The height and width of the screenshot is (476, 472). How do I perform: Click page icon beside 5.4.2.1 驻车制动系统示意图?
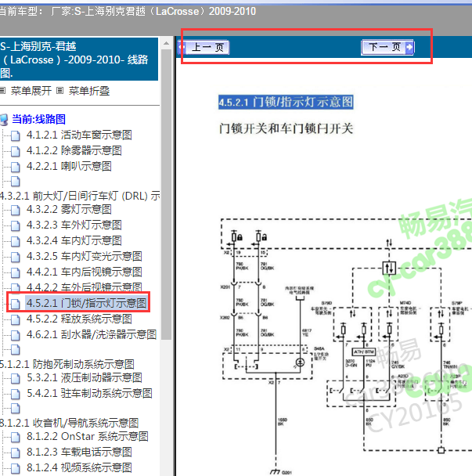pos(16,395)
